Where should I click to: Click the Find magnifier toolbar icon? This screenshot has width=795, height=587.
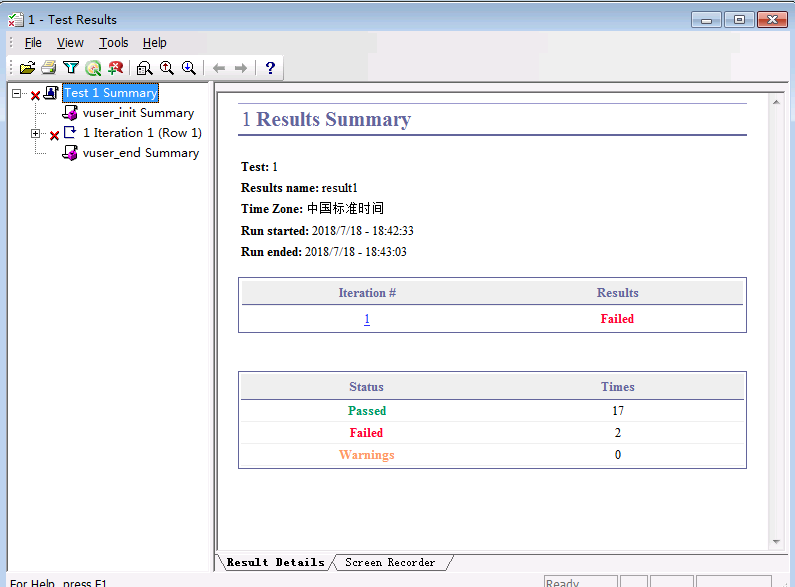pyautogui.click(x=144, y=68)
